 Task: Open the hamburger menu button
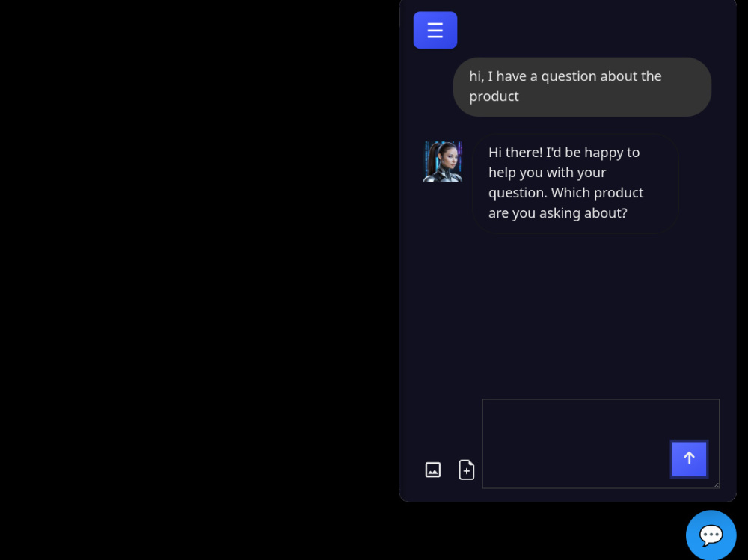pyautogui.click(x=435, y=30)
